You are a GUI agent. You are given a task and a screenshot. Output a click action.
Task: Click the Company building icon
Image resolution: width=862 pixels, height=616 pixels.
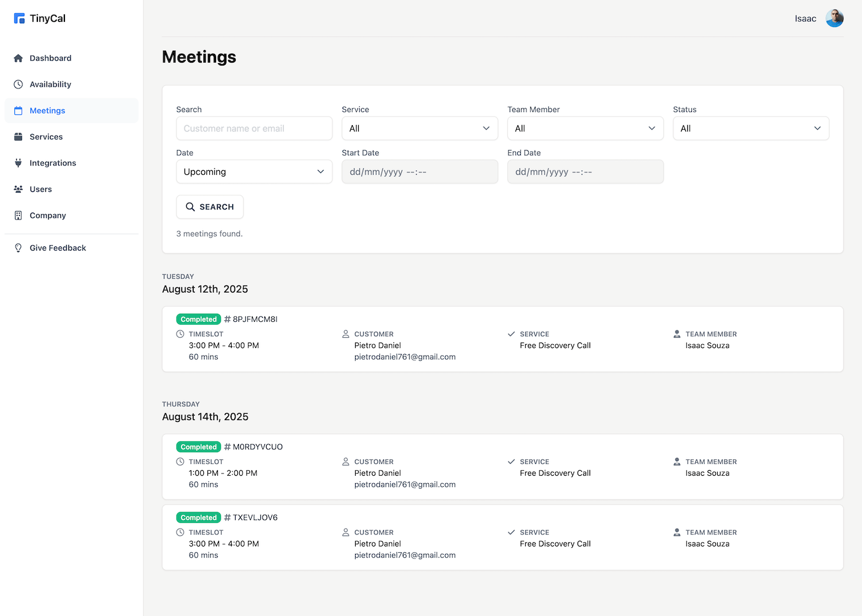point(18,215)
